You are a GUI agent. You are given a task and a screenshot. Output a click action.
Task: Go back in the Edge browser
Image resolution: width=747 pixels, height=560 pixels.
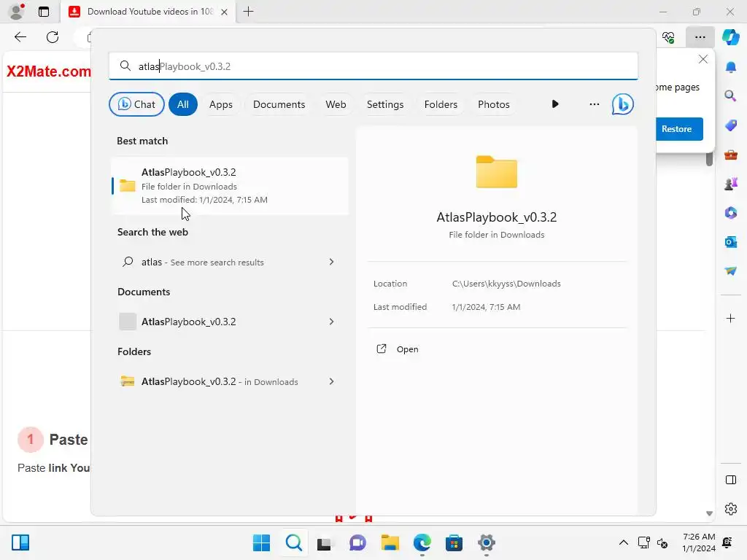click(x=20, y=37)
